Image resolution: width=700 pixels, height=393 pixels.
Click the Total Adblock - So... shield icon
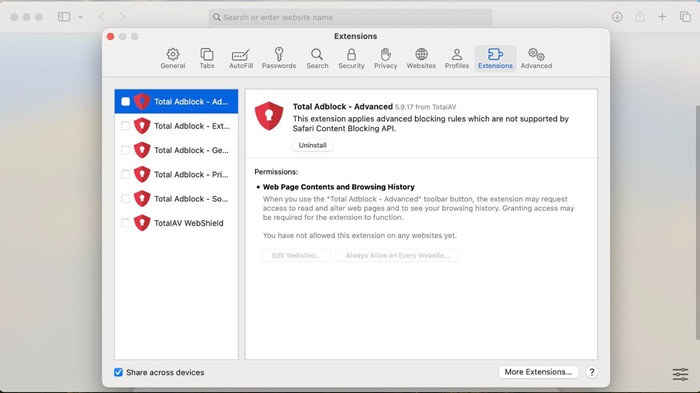tap(142, 199)
